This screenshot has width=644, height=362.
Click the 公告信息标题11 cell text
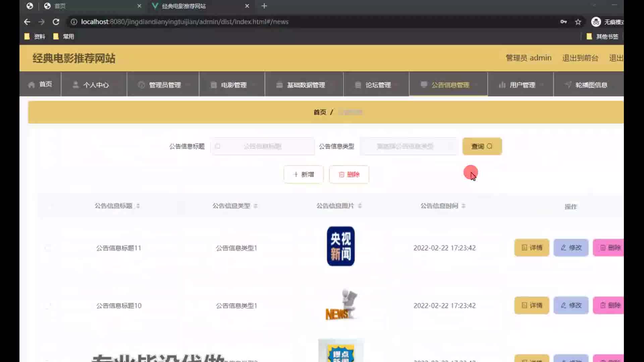pos(119,248)
